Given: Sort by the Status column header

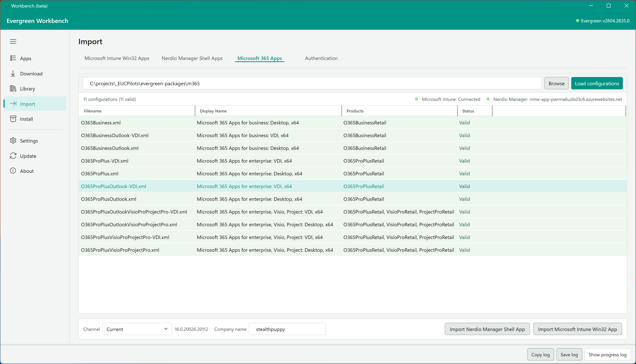Looking at the screenshot, I should (475, 111).
